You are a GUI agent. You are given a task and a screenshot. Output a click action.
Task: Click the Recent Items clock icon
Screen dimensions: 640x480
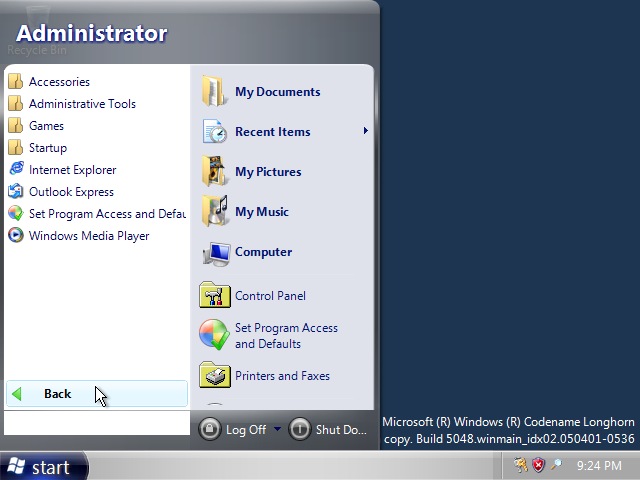click(x=215, y=131)
